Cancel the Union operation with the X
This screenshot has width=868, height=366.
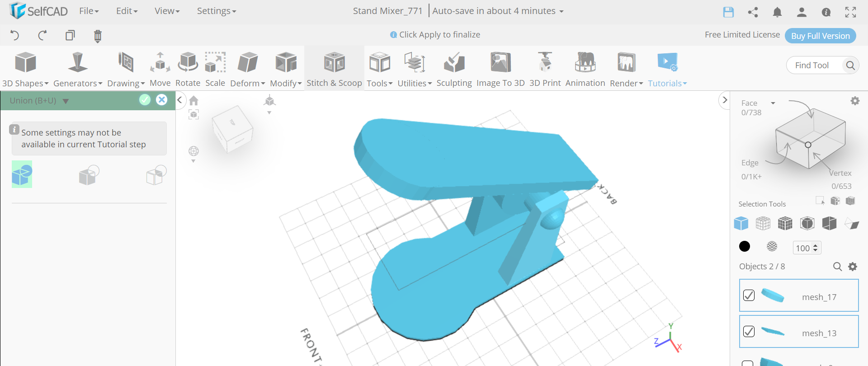[x=161, y=100]
